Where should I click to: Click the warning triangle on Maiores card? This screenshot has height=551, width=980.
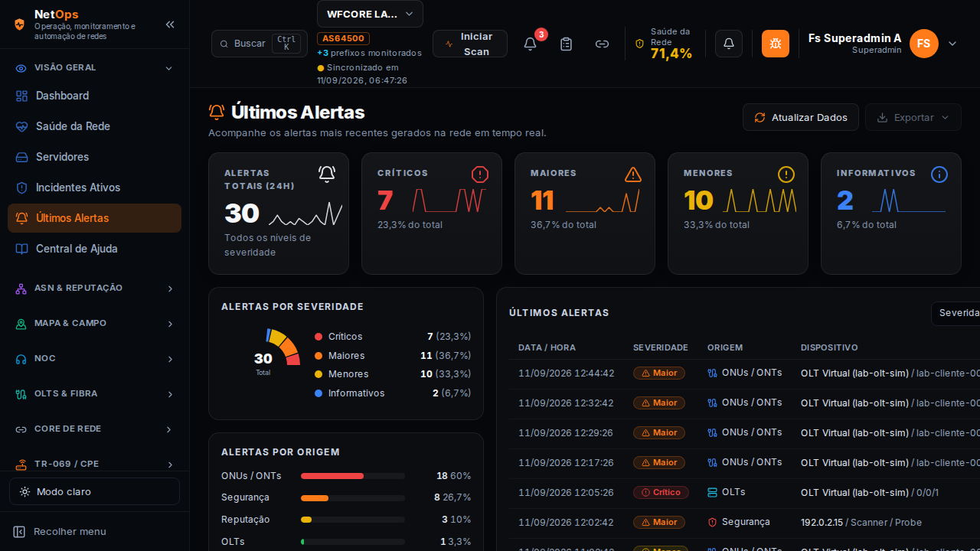pyautogui.click(x=633, y=174)
